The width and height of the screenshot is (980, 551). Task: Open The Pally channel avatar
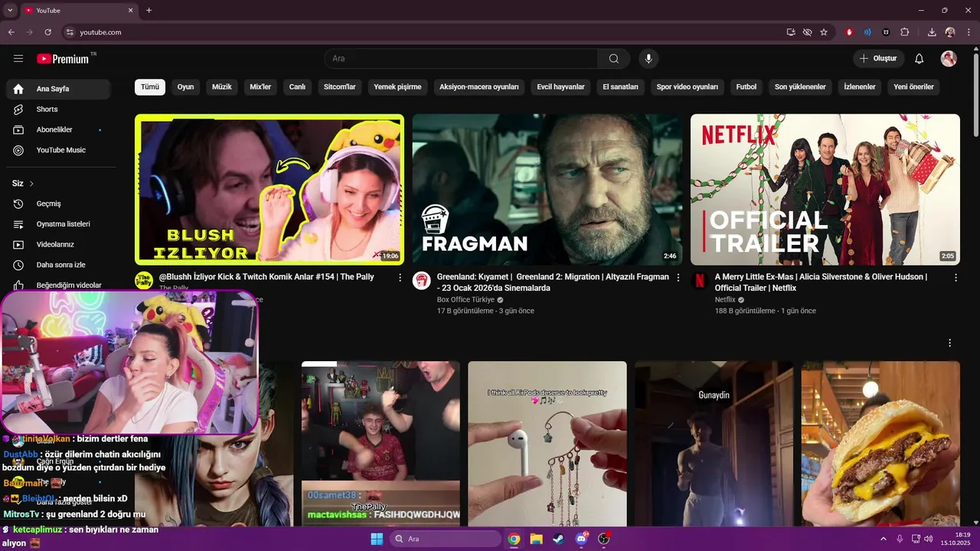[x=144, y=280]
